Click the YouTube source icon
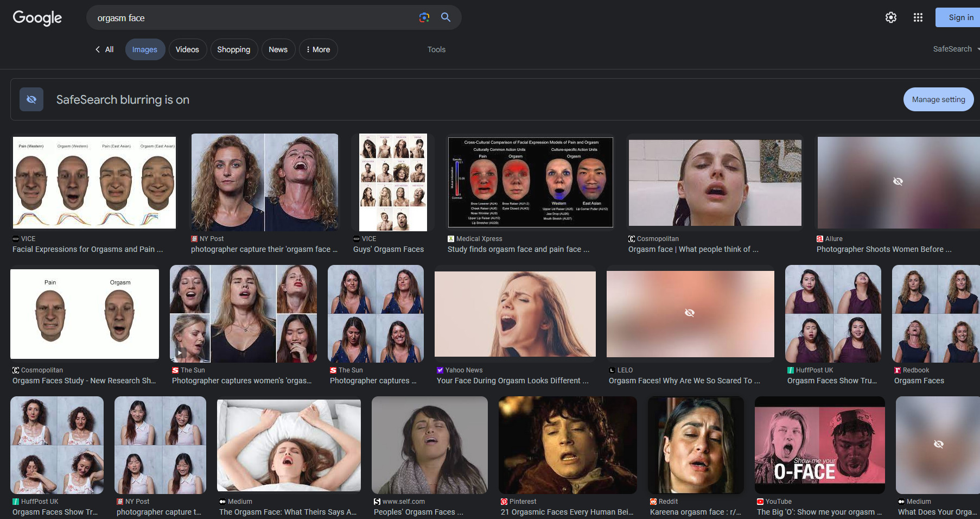Screen dimensions: 980x519 tap(760, 502)
